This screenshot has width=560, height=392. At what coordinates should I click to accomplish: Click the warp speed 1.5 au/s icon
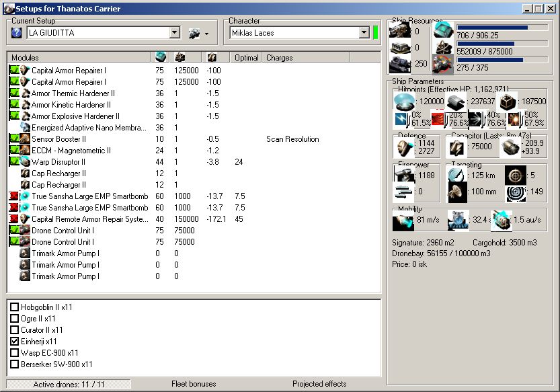click(501, 221)
